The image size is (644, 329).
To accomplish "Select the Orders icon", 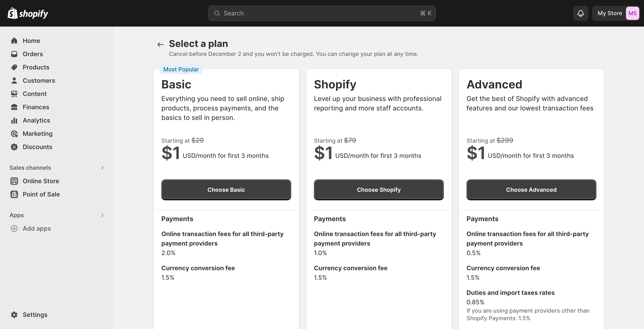I will [x=14, y=54].
